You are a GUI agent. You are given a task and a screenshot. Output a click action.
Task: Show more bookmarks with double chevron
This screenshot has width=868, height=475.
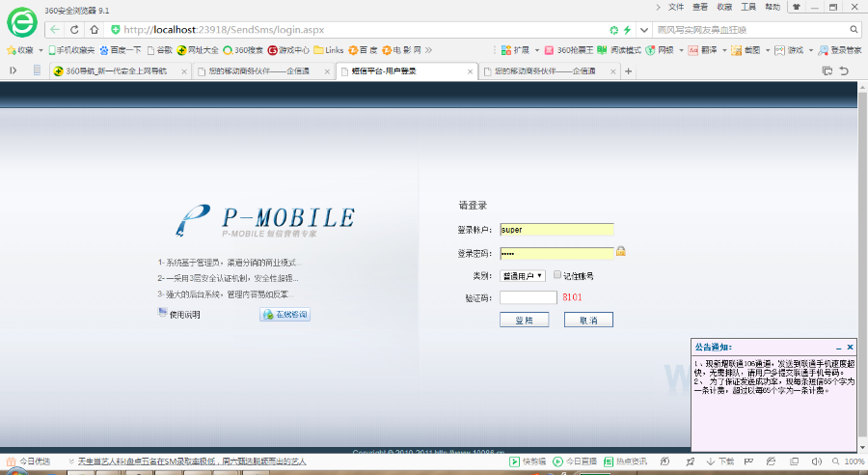click(x=428, y=50)
